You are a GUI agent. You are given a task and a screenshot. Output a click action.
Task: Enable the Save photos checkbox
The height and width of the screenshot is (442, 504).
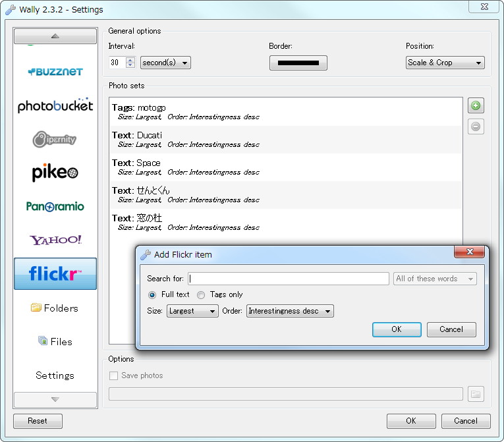coord(113,375)
